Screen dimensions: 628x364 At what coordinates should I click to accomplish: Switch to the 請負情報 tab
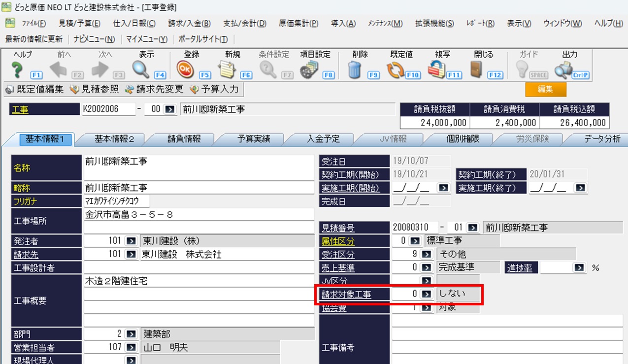(x=184, y=139)
